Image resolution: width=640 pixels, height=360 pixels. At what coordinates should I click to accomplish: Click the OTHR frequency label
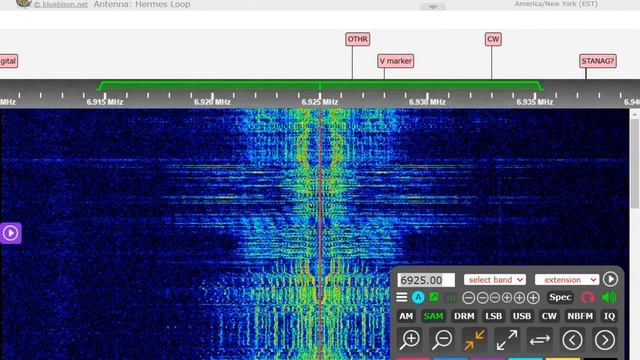358,39
